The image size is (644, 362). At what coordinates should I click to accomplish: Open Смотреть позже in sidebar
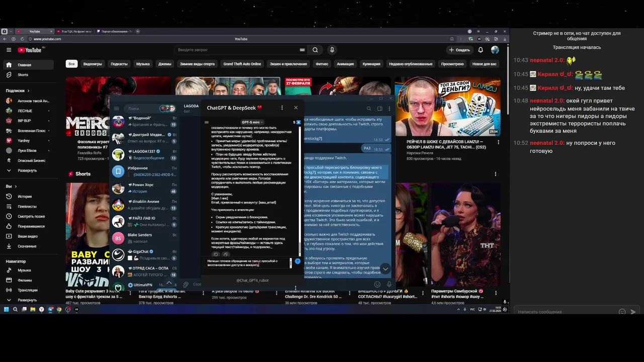click(28, 216)
